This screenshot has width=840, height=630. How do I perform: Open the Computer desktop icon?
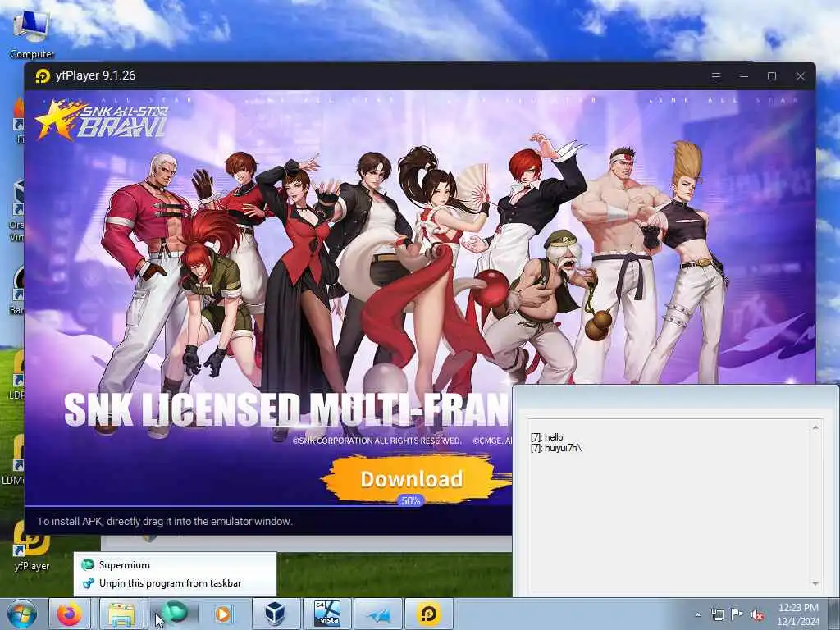[32, 33]
